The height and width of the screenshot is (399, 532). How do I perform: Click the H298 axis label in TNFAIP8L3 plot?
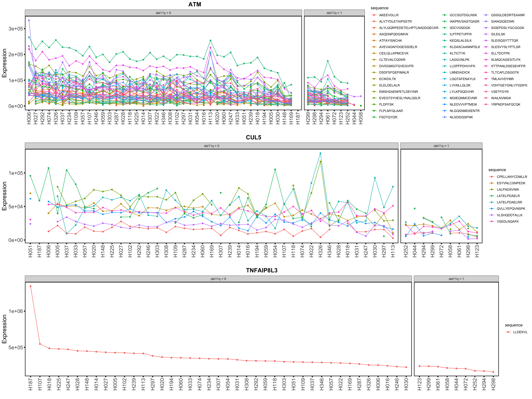tap(493, 384)
